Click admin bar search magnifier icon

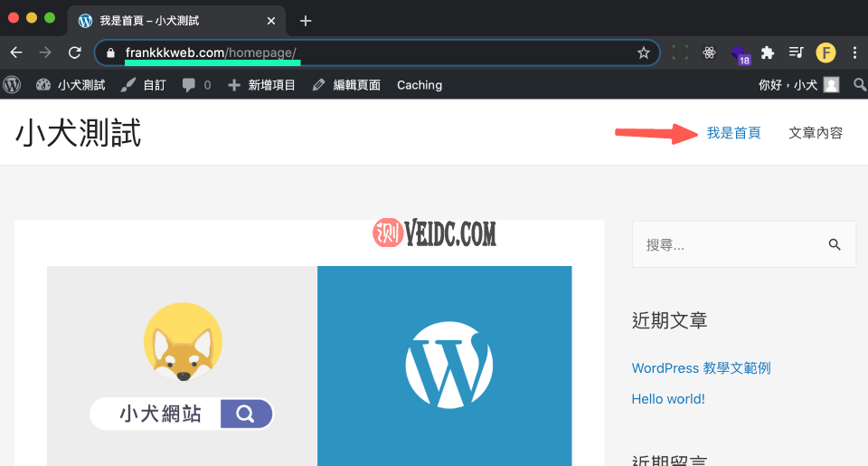click(x=859, y=85)
